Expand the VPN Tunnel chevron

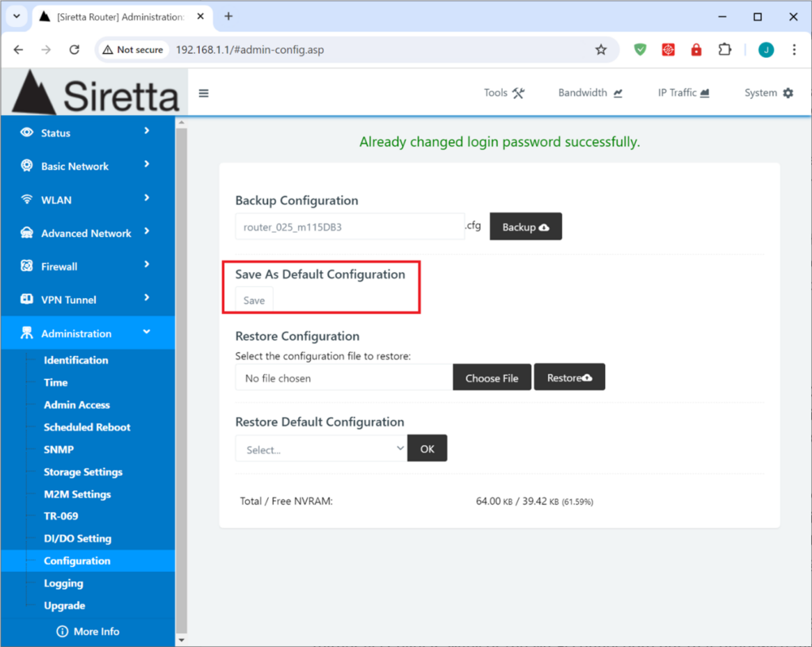(x=147, y=297)
